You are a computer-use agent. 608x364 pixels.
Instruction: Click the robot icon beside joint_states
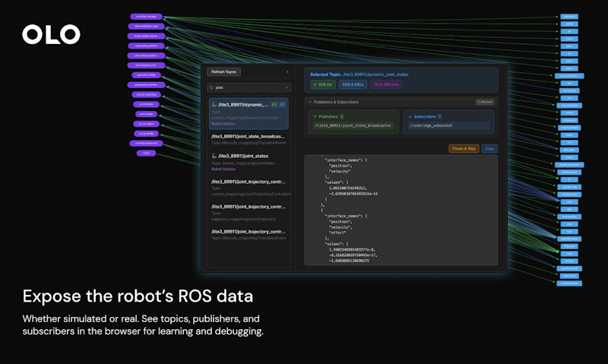214,156
